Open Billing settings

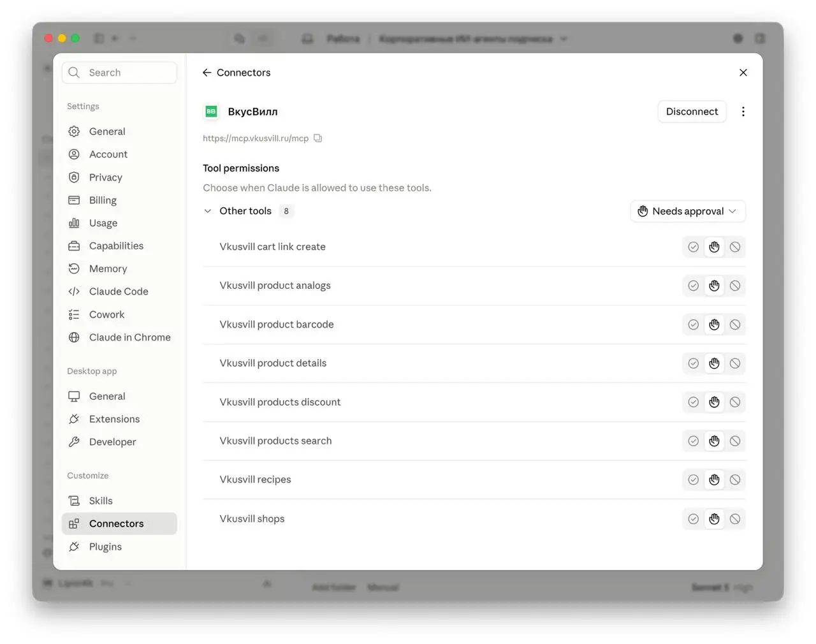[119, 200]
